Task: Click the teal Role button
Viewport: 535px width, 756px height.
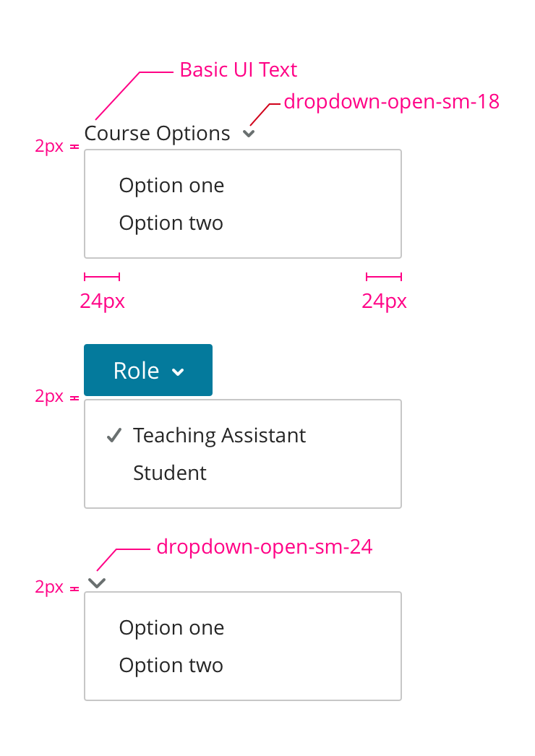Action: [147, 370]
